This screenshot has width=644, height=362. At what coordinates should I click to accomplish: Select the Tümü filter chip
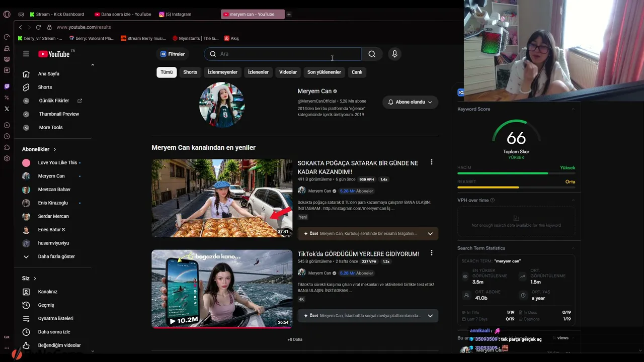[x=167, y=72]
